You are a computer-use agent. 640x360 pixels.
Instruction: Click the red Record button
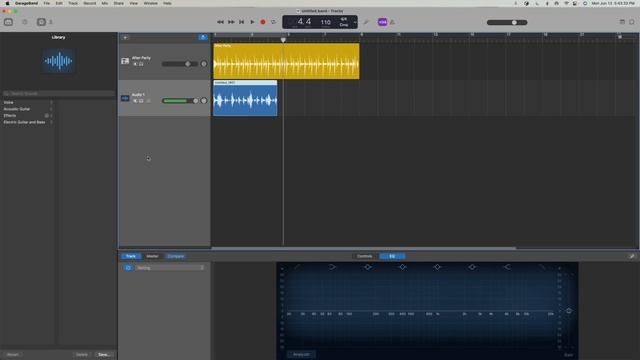263,22
